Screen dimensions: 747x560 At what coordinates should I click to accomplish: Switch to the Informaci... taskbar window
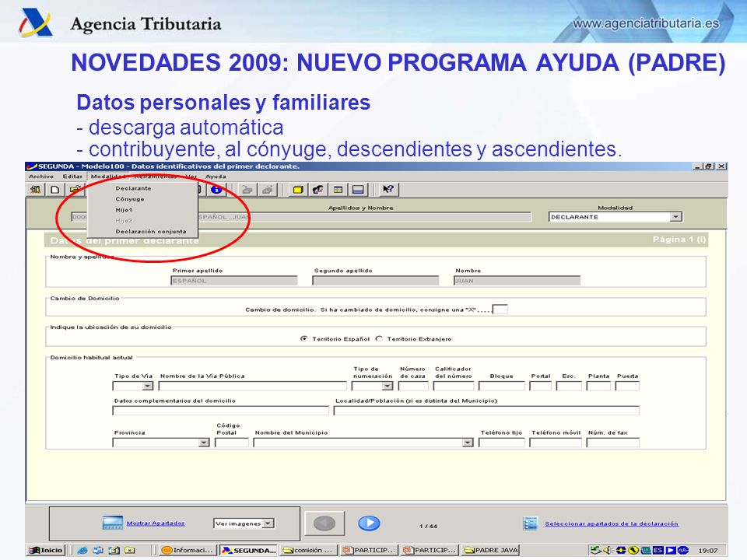pos(188,550)
